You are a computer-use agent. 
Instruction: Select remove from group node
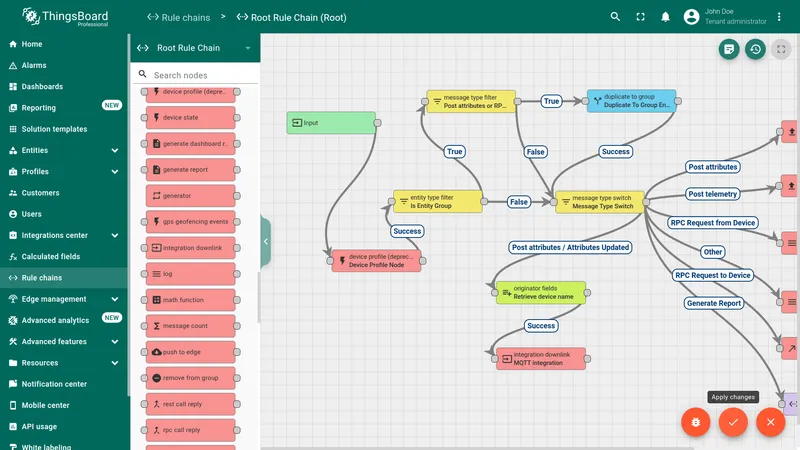pos(190,378)
